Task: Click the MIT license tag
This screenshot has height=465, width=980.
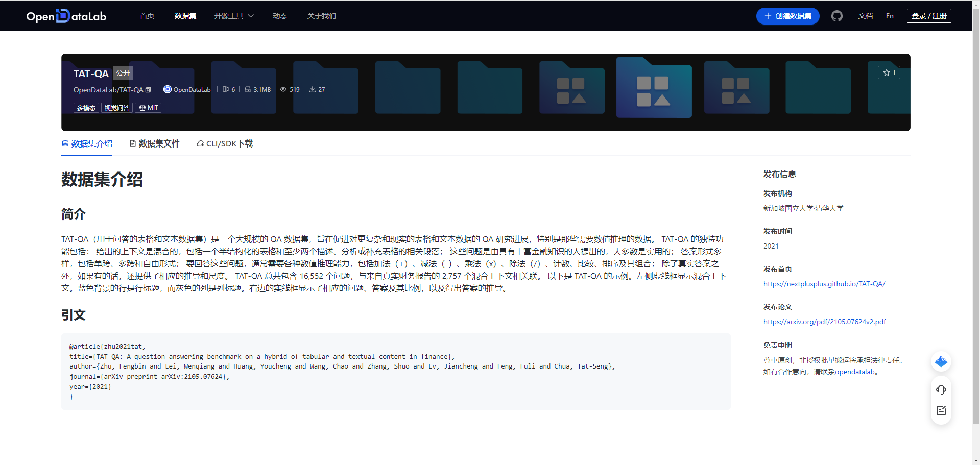Action: (148, 108)
